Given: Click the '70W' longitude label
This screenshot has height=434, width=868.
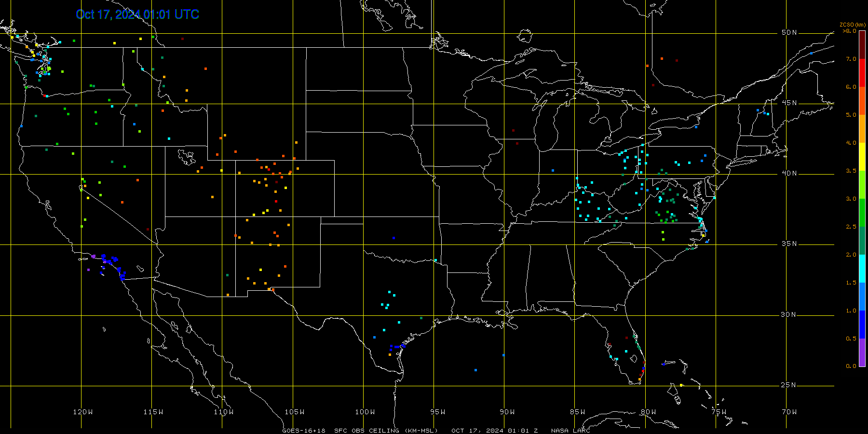Looking at the screenshot, I should [789, 412].
